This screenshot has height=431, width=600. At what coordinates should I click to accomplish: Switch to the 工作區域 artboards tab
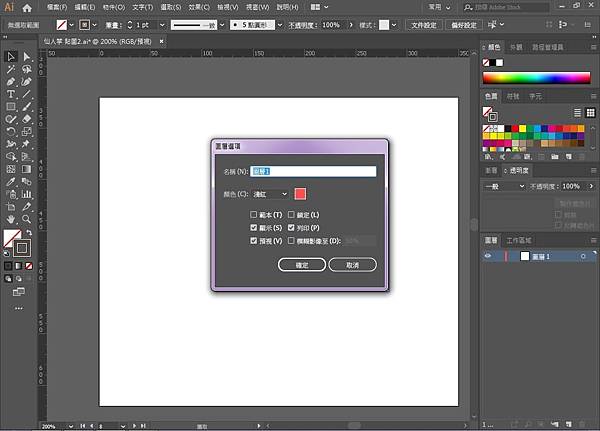(x=518, y=240)
